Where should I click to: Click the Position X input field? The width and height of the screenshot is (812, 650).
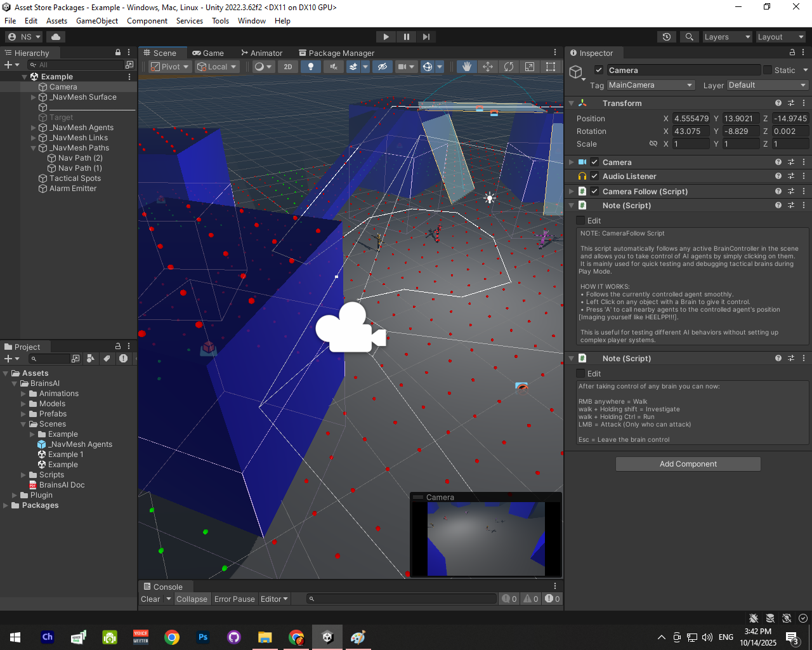point(691,119)
